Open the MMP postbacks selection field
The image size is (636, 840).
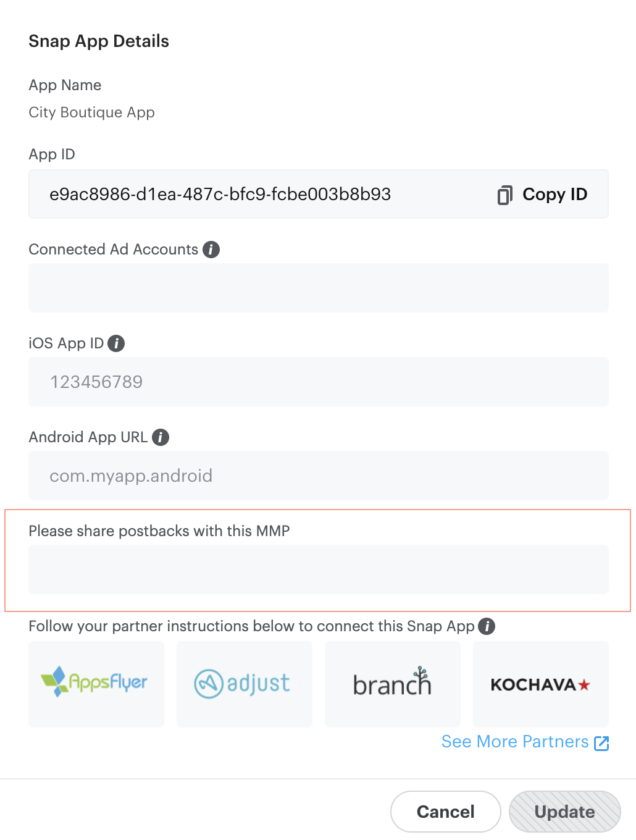tap(318, 569)
